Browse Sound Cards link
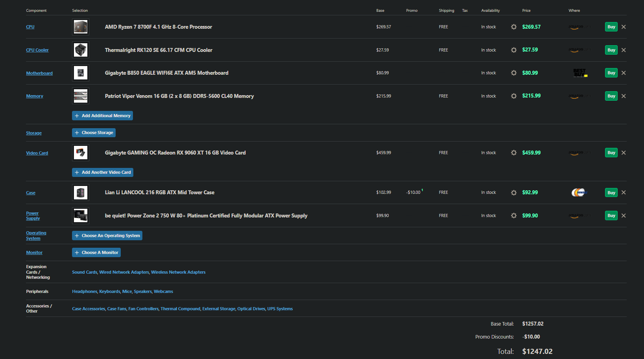The image size is (644, 359). coord(85,272)
